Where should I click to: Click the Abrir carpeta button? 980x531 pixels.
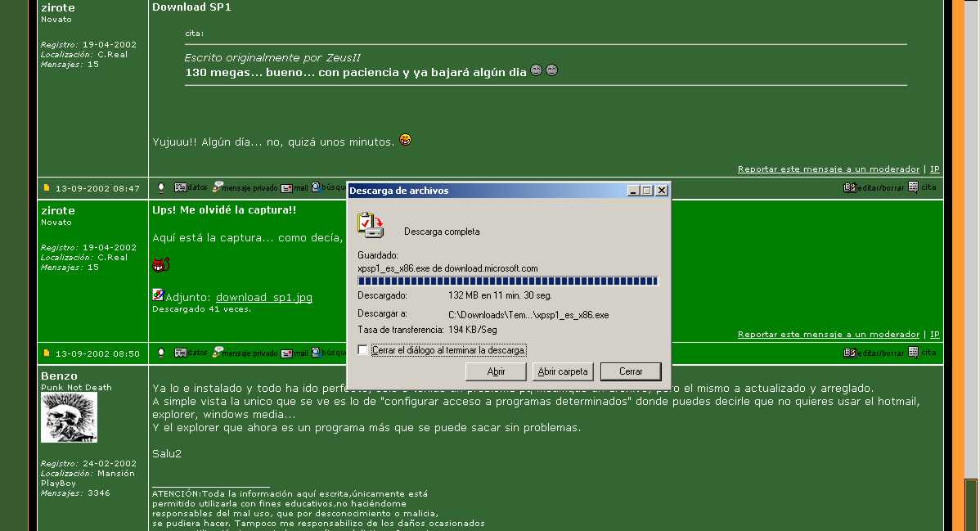[x=563, y=371]
